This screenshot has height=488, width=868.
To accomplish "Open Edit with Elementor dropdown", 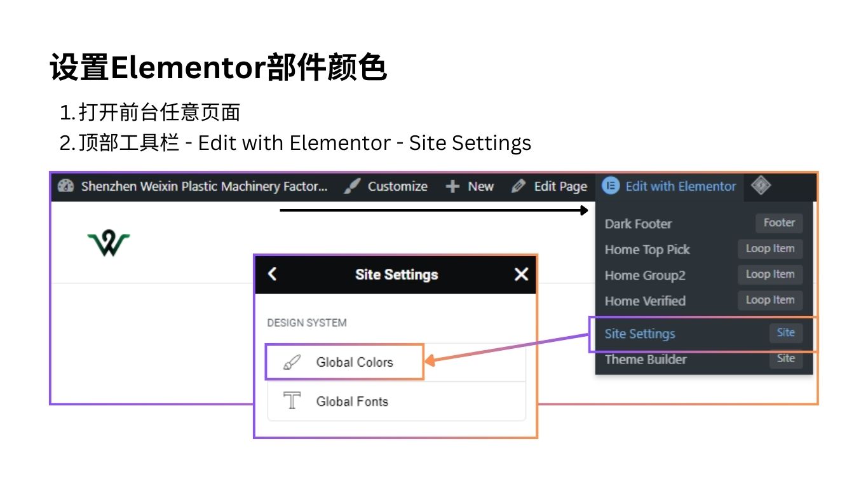I will point(680,186).
